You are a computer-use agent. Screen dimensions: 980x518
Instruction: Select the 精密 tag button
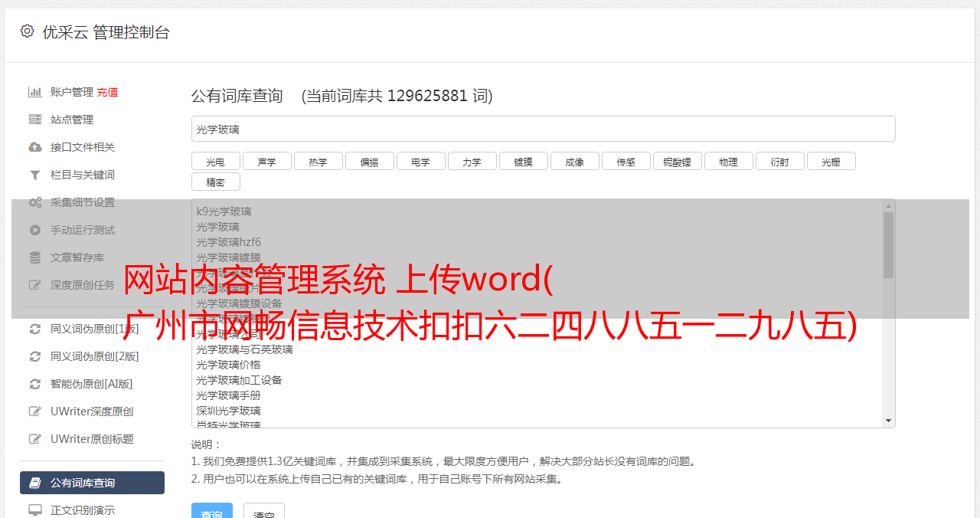(215, 182)
